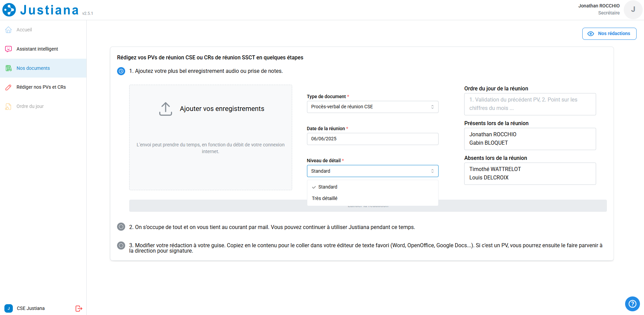This screenshot has height=315, width=644.
Task: Open the Type de document dropdown
Action: click(372, 107)
